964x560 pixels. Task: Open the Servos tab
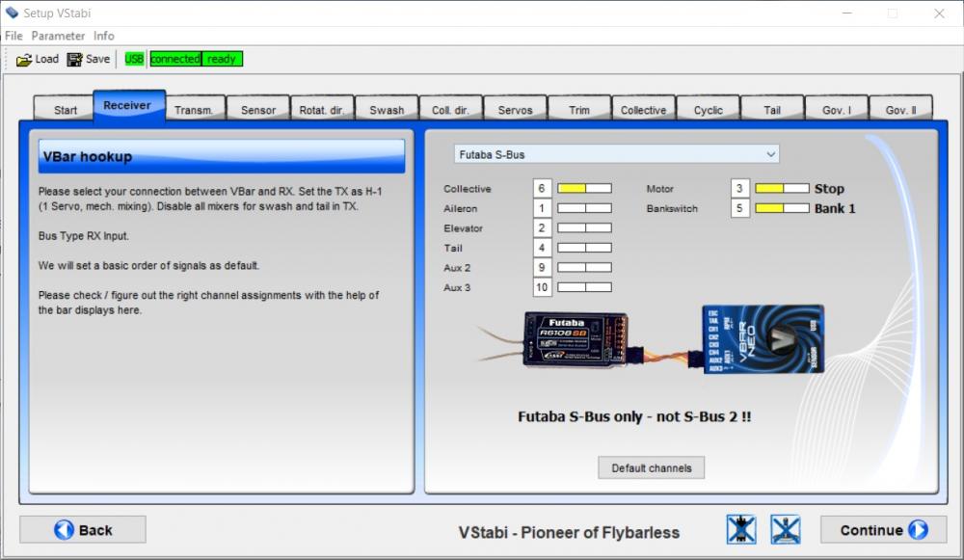coord(515,110)
